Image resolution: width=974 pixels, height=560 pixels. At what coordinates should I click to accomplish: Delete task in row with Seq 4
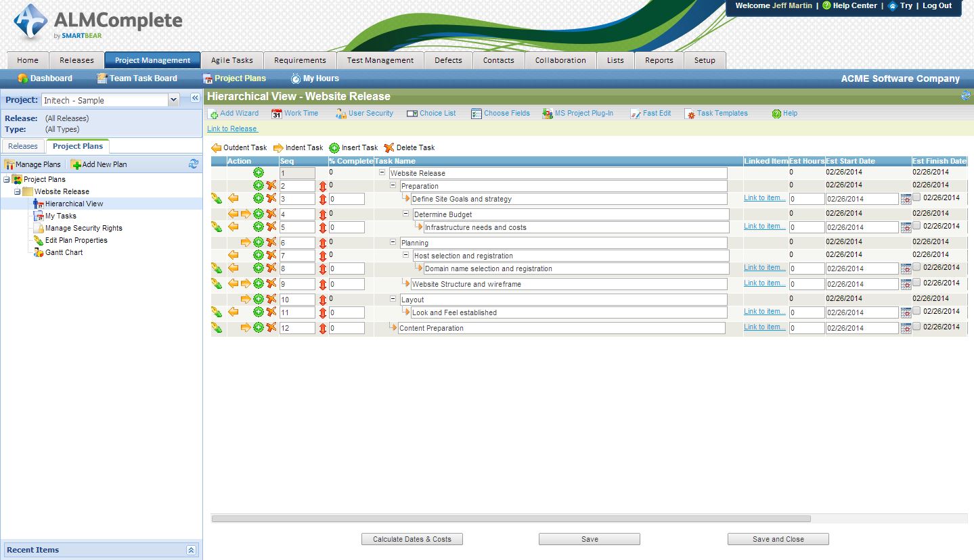point(271,214)
